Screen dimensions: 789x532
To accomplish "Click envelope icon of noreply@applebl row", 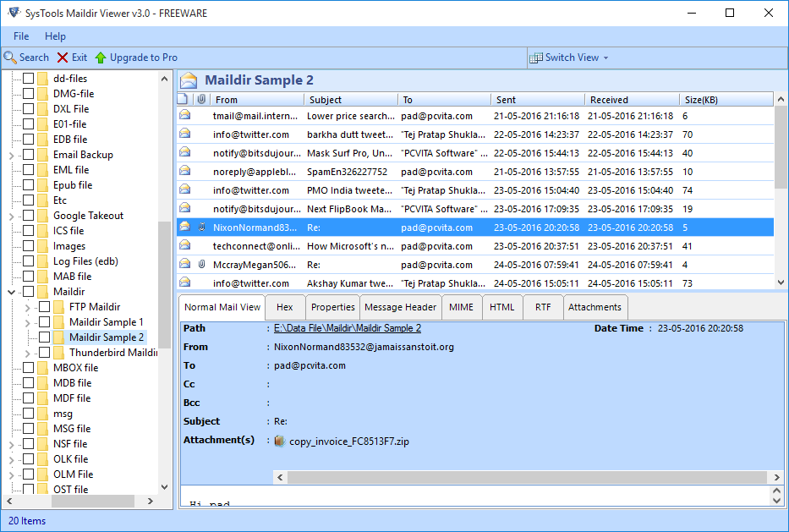I will tap(184, 171).
